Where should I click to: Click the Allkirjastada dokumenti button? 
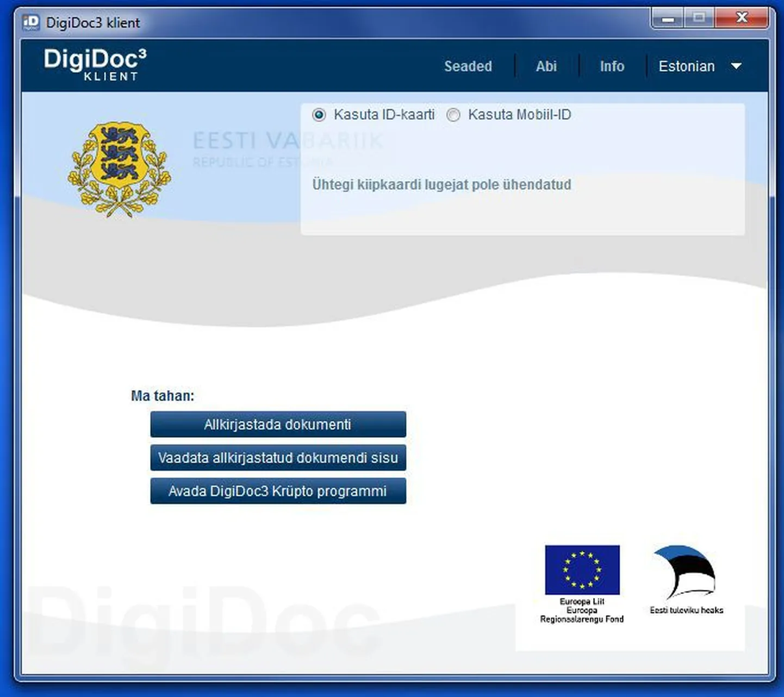(x=278, y=424)
